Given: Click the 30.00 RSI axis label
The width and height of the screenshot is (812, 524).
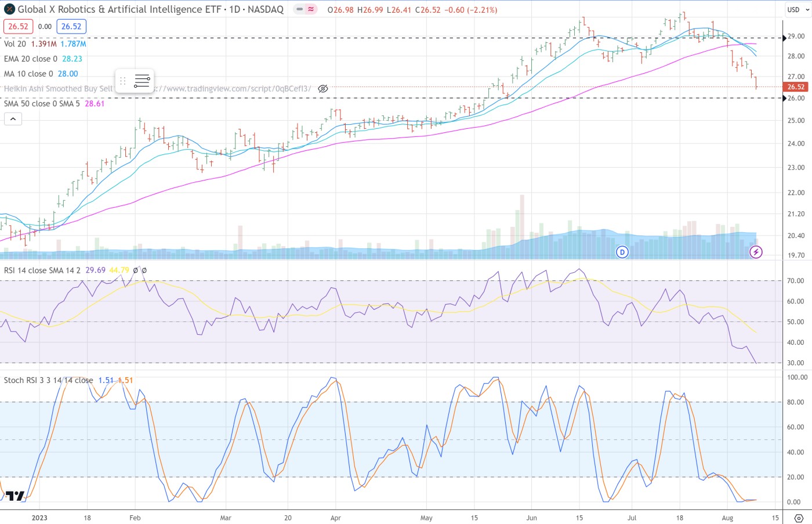Looking at the screenshot, I should (x=796, y=363).
